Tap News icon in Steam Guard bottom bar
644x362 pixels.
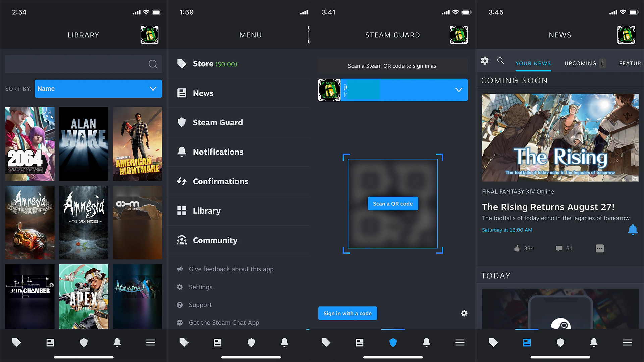[360, 342]
